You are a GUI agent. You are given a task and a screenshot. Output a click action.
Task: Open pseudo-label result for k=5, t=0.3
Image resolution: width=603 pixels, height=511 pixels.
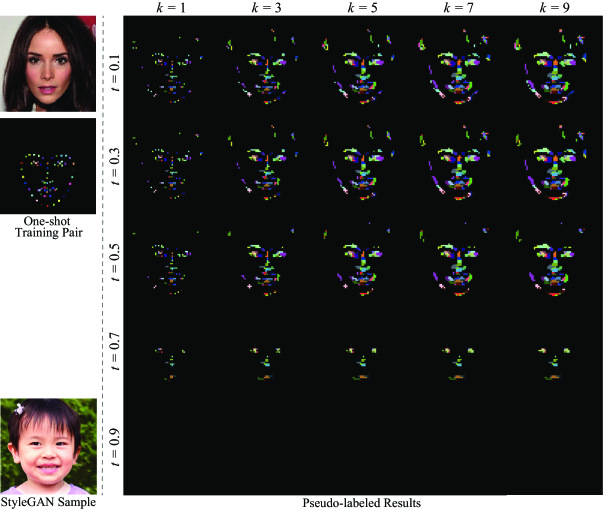point(363,160)
